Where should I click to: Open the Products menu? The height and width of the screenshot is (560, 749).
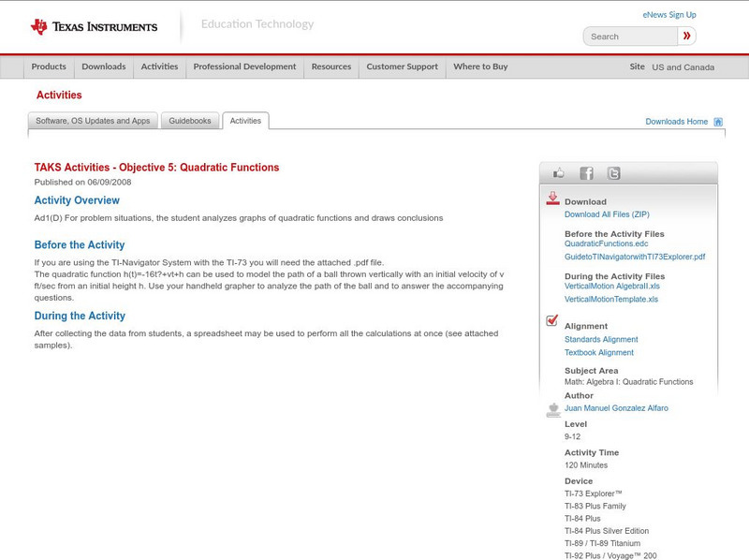click(x=49, y=66)
